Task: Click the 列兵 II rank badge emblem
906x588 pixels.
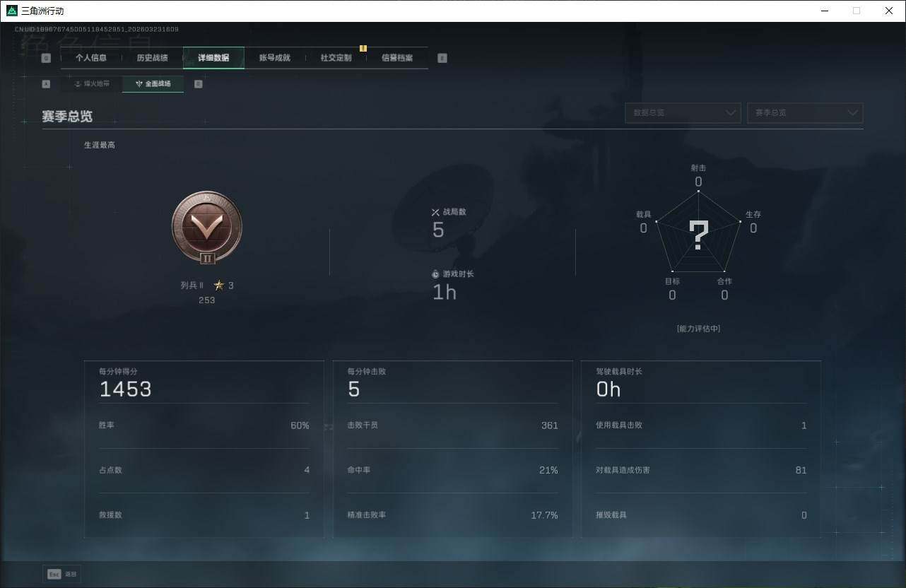Action: tap(207, 228)
